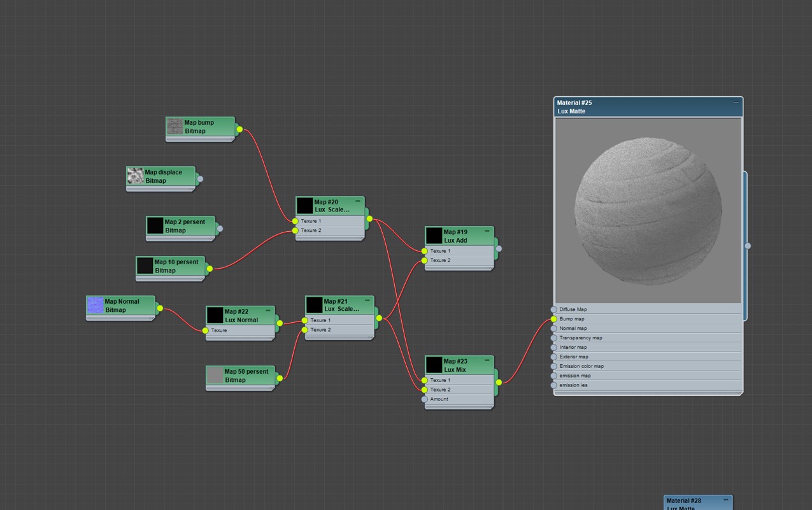Click the Map bump output socket
812x510 pixels.
click(239, 129)
